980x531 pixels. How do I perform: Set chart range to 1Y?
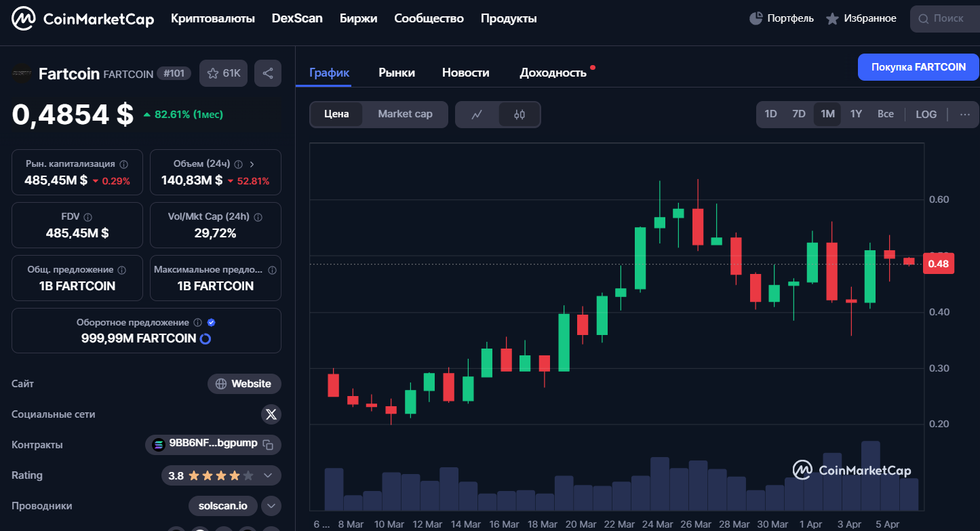point(856,114)
